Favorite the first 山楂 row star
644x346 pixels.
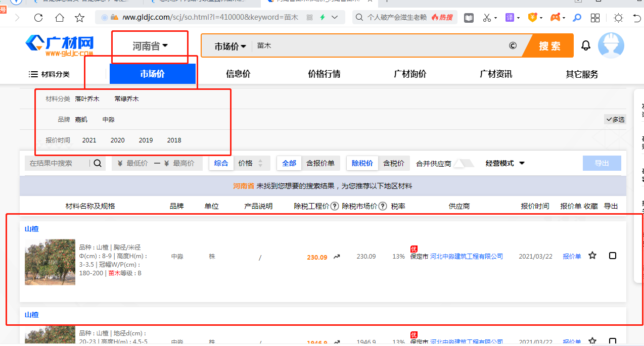point(592,256)
